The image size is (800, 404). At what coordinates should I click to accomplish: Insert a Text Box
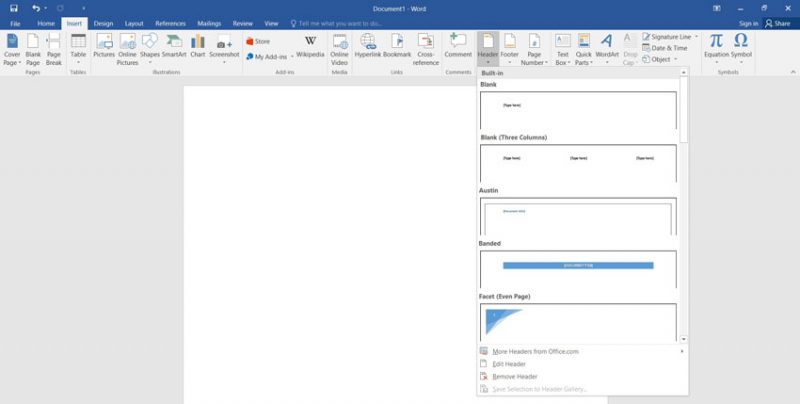tap(562, 49)
